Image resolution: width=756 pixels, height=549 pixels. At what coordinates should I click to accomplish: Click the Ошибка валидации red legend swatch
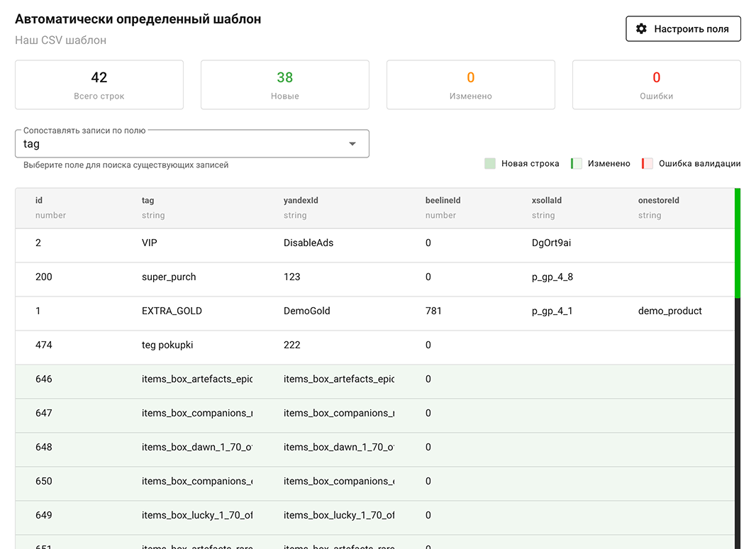pos(647,164)
